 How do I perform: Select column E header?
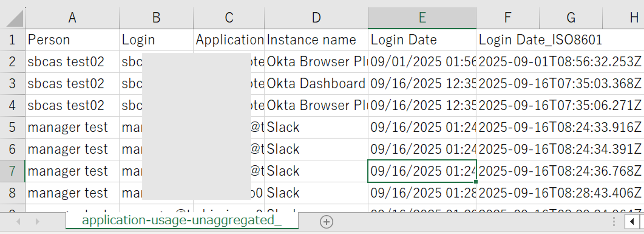coord(422,18)
